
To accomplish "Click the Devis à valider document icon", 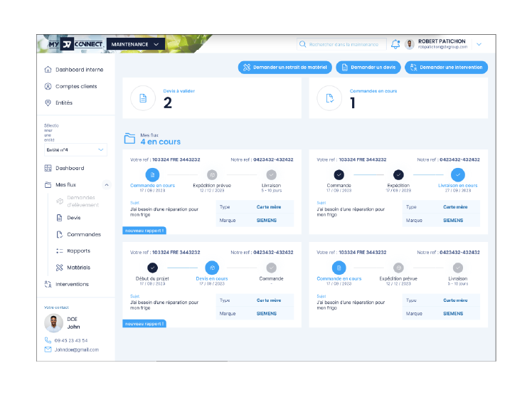I will click(143, 98).
